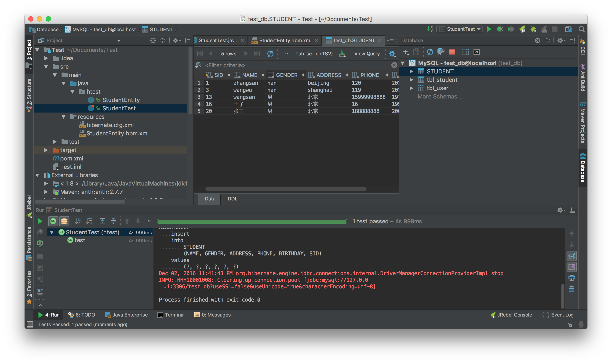
Task: Open the DDL tab
Action: 232,199
